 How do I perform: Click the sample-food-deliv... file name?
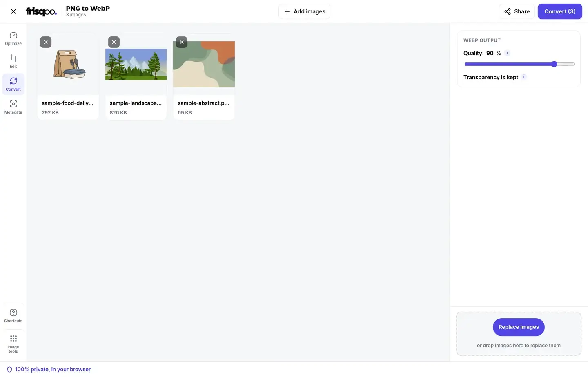click(67, 103)
